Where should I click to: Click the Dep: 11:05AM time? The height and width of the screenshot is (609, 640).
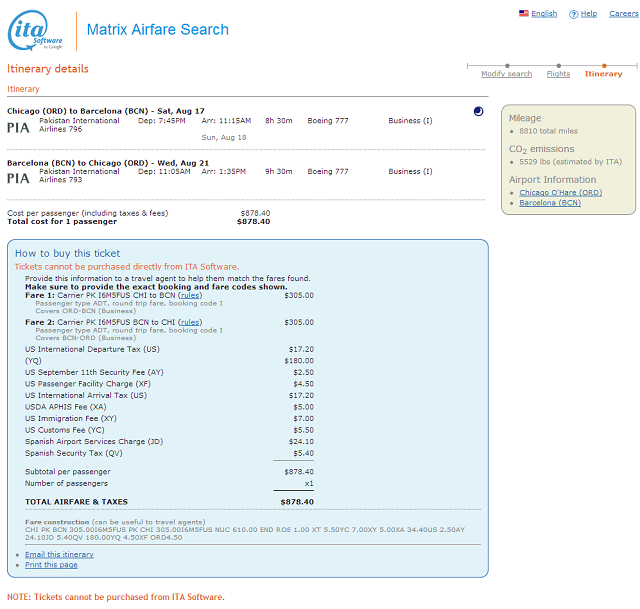(x=164, y=171)
